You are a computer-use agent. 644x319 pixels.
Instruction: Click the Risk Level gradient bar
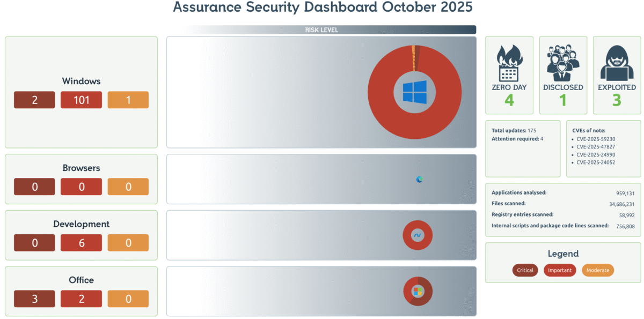point(321,30)
